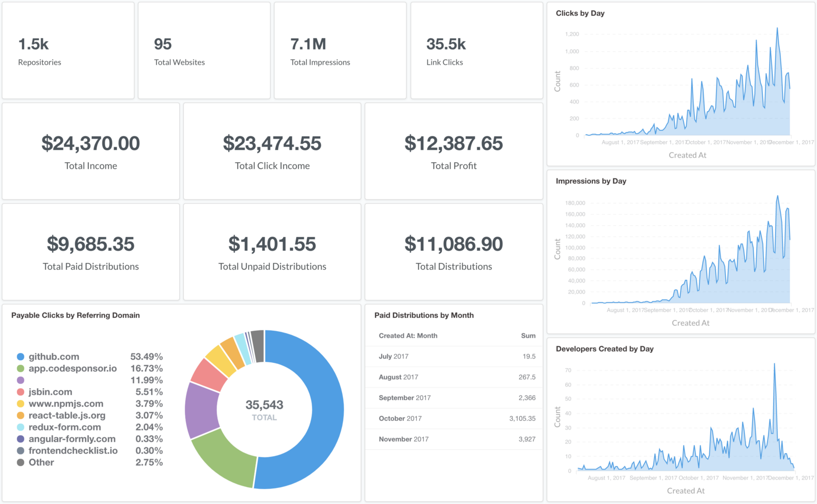
Task: Click the Impressions by Day chart title
Action: (x=591, y=181)
